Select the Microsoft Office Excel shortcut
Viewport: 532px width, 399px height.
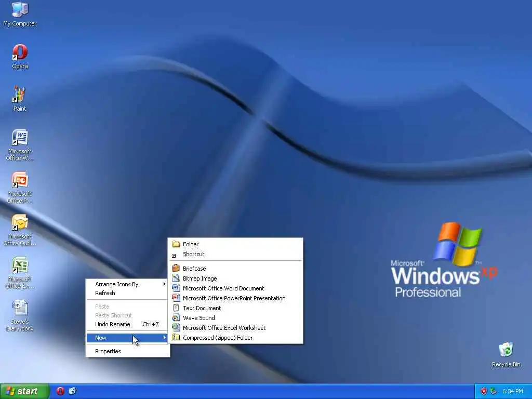click(x=20, y=273)
